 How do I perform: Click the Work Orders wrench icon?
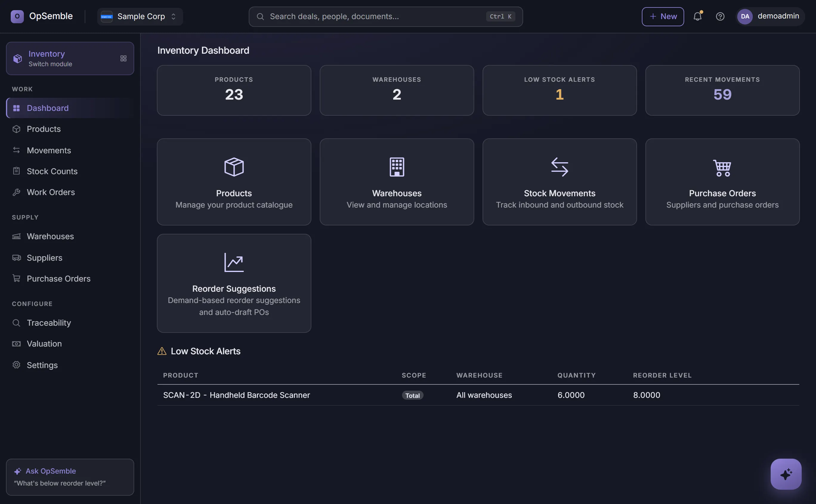pos(16,192)
